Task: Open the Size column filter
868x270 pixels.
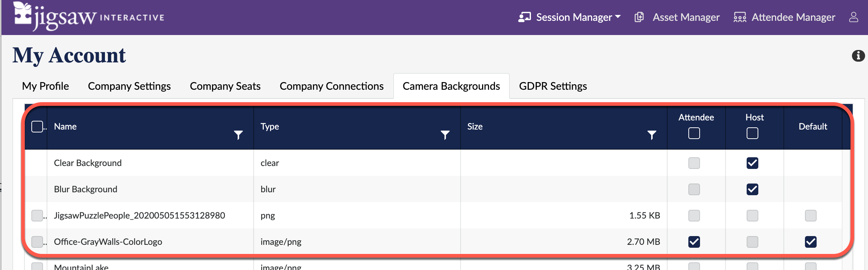Action: [652, 135]
